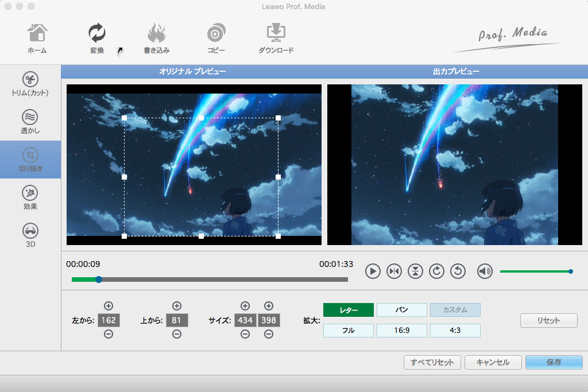The image size is (588, 392).
Task: Click the キャンセル cancel button
Action: click(x=493, y=362)
